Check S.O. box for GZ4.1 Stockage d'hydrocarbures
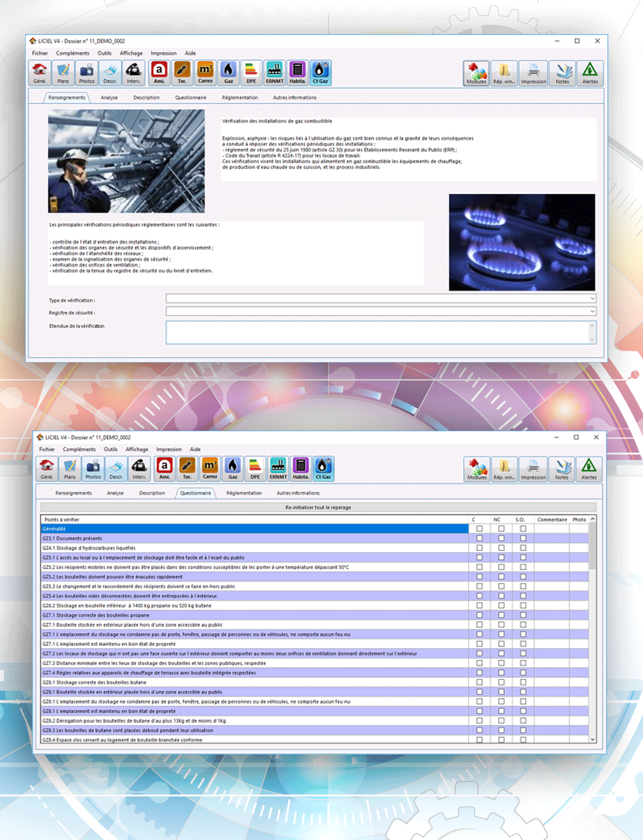The image size is (643, 840). [523, 548]
